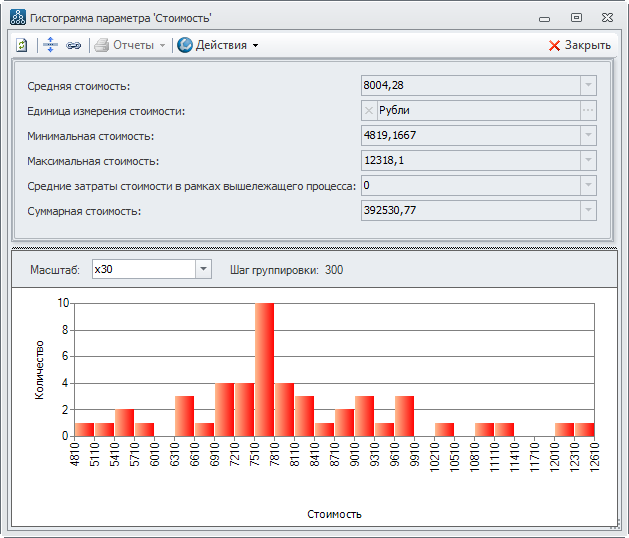Click the blue circular Действия icon
This screenshot has width=629, height=538.
pyautogui.click(x=185, y=45)
